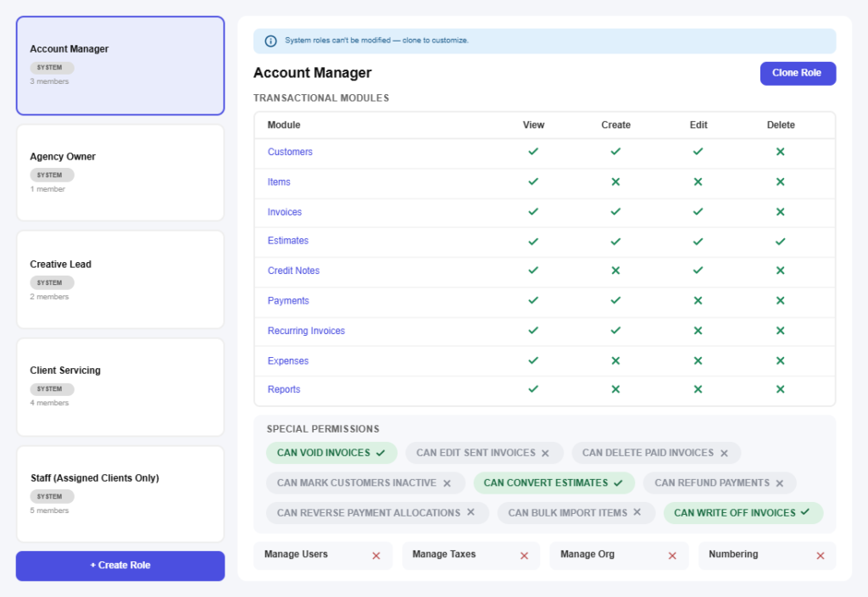The image size is (868, 597).
Task: Click the + Create Role button
Action: pos(120,566)
